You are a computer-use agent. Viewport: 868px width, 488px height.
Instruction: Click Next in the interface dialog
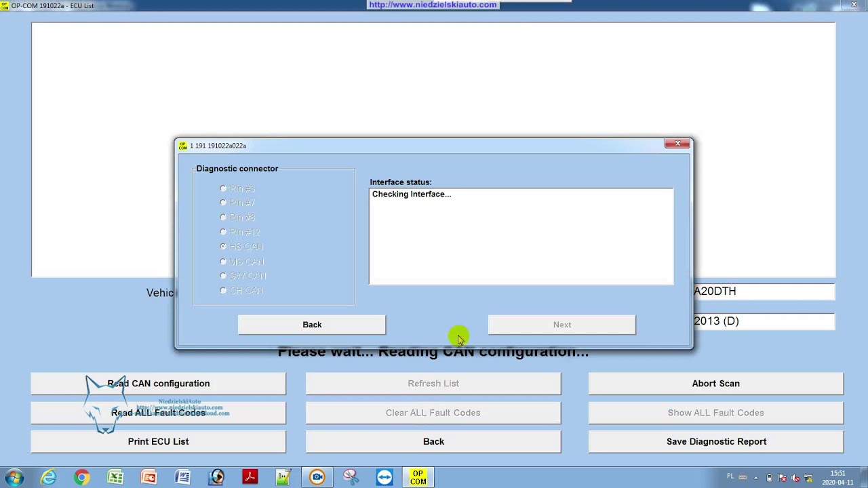coord(562,325)
